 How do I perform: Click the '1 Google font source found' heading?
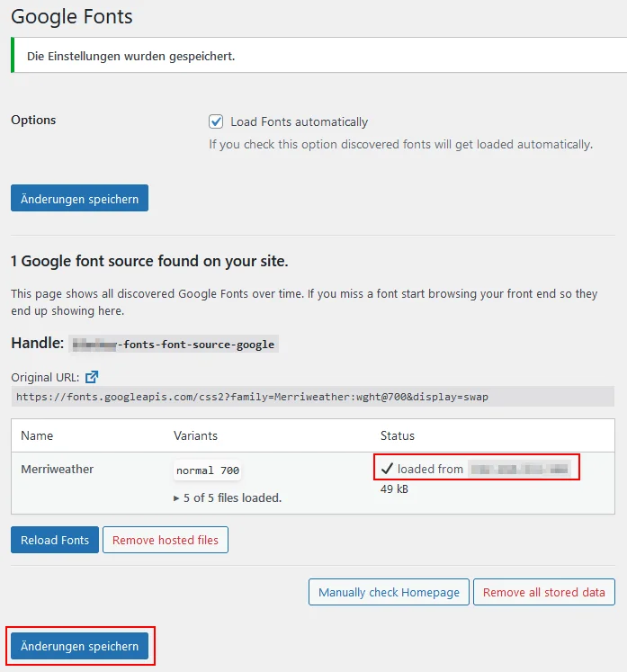(x=149, y=261)
